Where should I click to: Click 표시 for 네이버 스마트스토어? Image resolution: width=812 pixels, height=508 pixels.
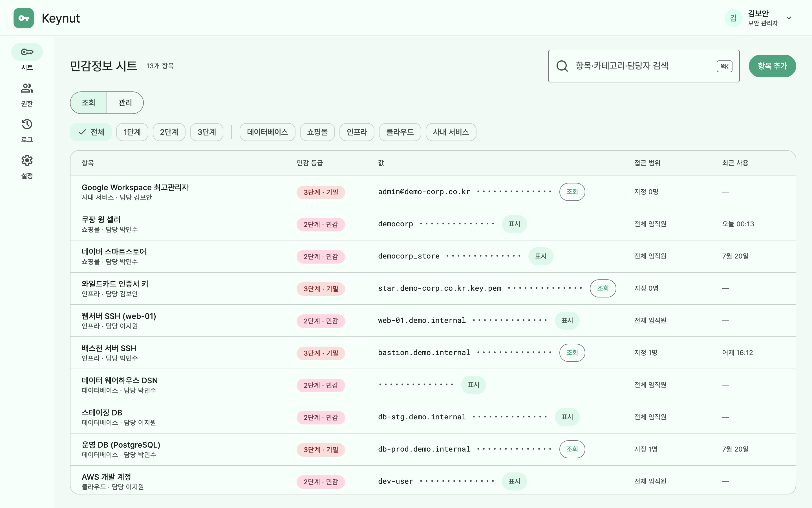point(541,256)
